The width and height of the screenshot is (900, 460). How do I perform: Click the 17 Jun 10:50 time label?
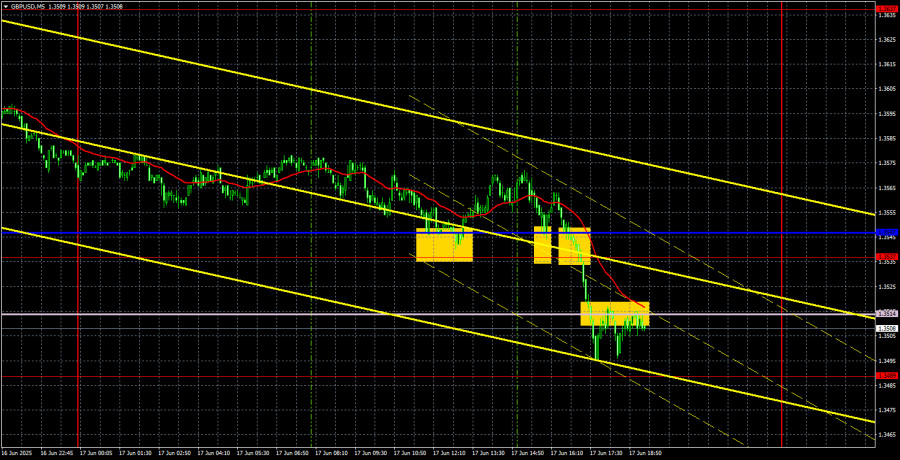click(409, 453)
